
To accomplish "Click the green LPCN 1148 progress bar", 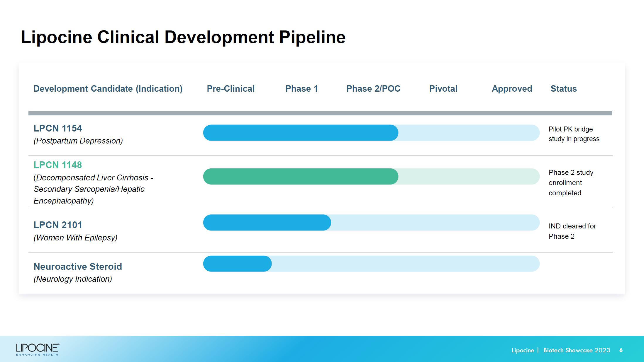I will (300, 176).
